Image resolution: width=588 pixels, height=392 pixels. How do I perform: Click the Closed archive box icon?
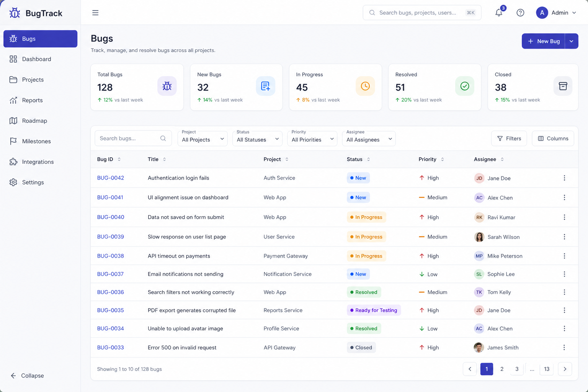[563, 86]
